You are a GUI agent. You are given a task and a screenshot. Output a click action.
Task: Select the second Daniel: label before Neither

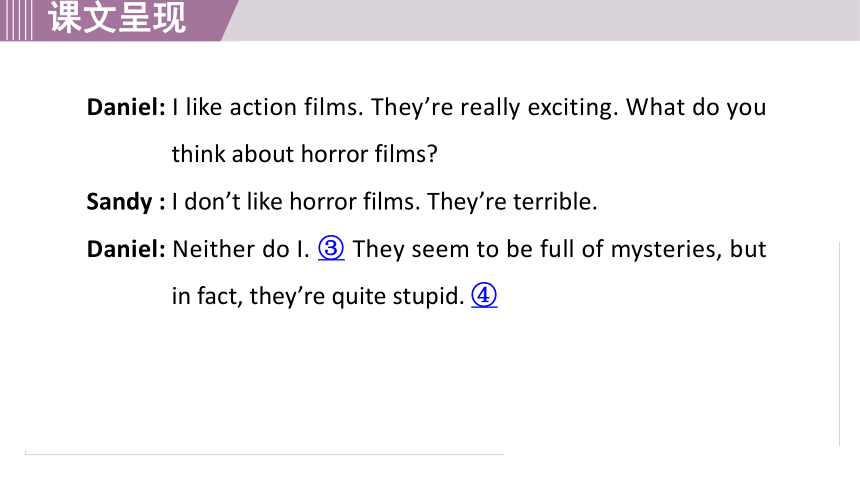coord(126,249)
